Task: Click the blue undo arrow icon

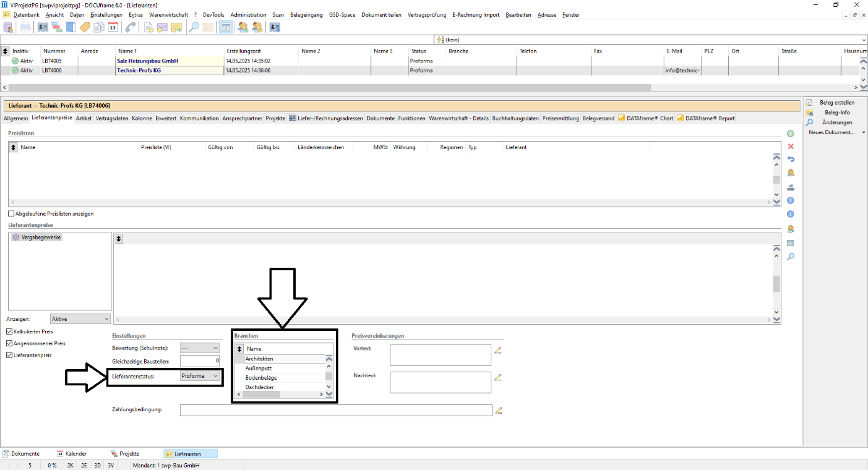Action: (x=791, y=159)
